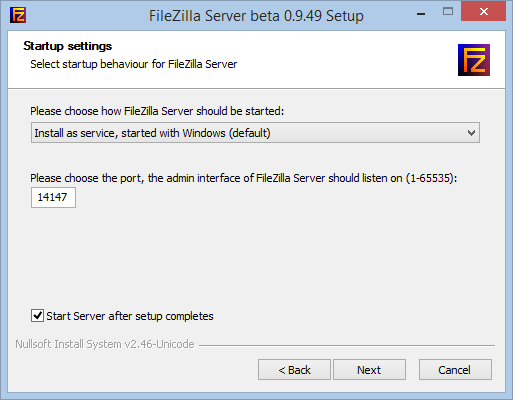Click the 'Startup settings' heading
Viewport: 513px width, 400px height.
pyautogui.click(x=68, y=46)
